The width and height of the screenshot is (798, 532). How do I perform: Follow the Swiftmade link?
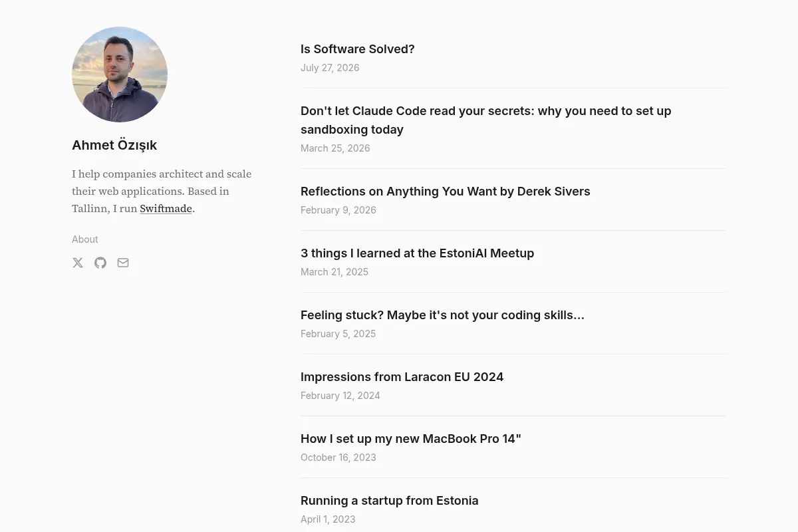click(x=166, y=208)
